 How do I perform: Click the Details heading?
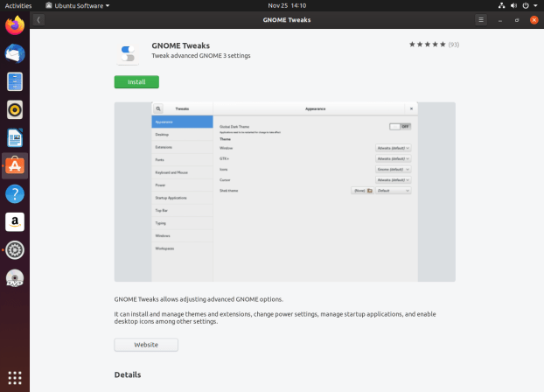[x=128, y=374]
